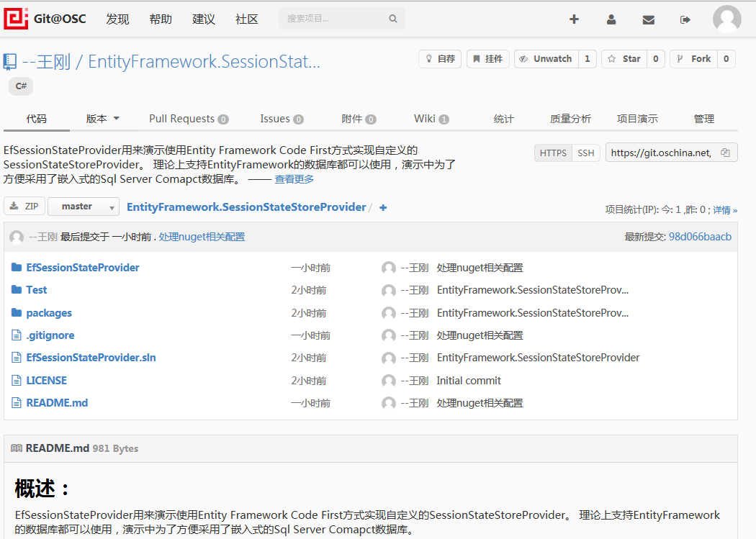Switch to the Issues tab
The width and height of the screenshot is (756, 539).
click(x=282, y=119)
